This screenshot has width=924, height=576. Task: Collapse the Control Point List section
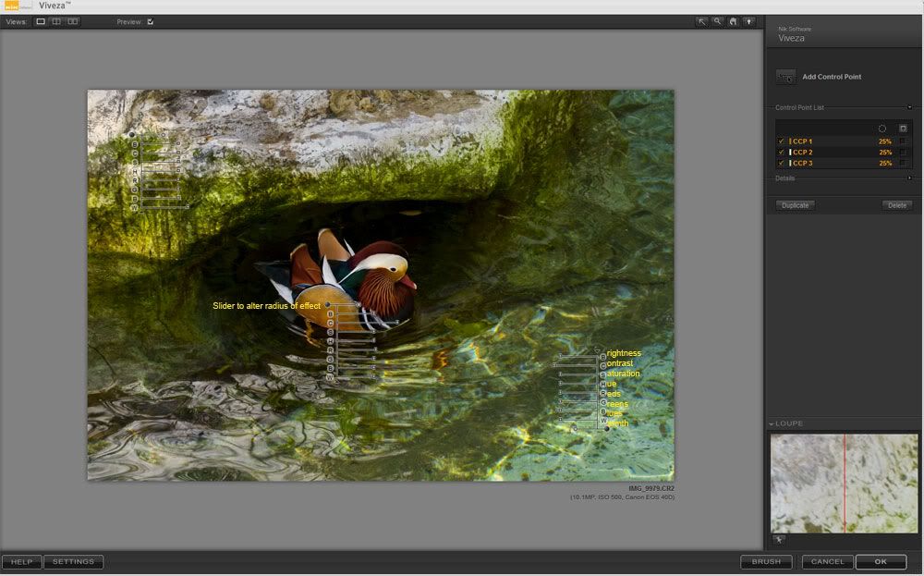pos(909,108)
